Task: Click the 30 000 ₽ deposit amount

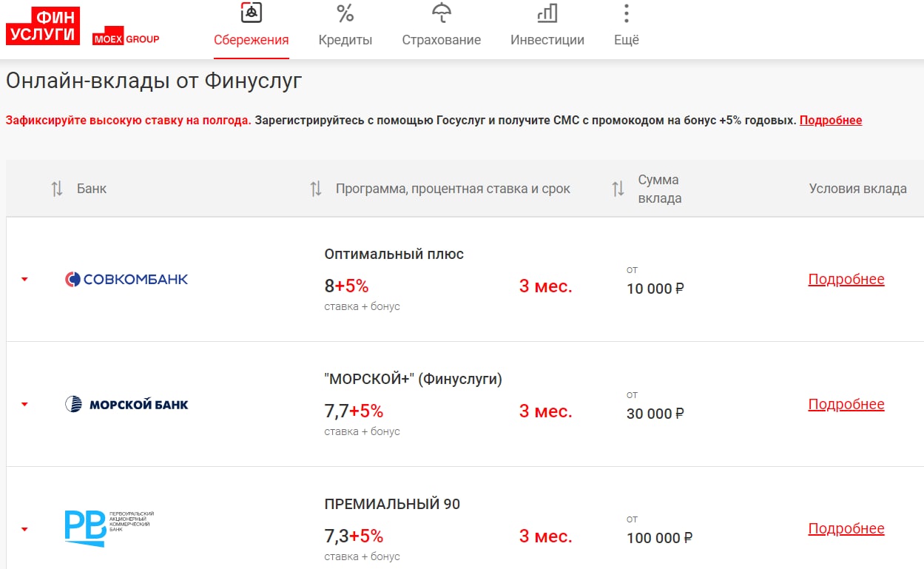Action: pos(655,414)
